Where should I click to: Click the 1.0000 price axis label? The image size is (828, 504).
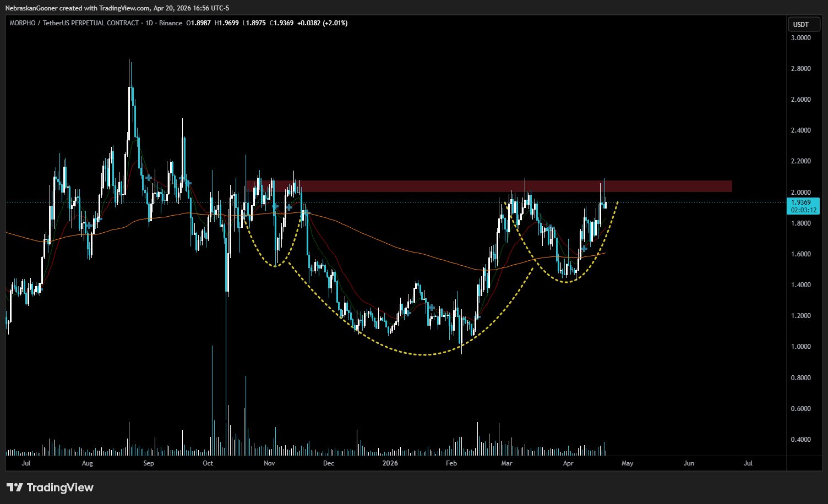pyautogui.click(x=800, y=347)
